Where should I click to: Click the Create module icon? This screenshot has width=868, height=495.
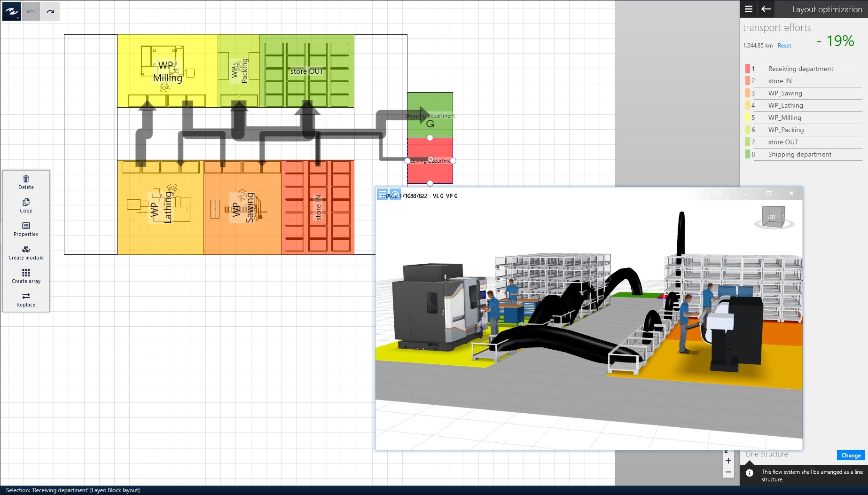(x=26, y=250)
